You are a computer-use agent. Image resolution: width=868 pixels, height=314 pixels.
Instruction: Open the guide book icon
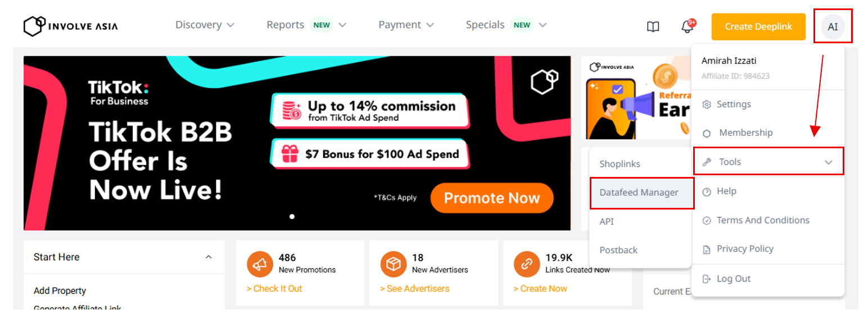pos(653,26)
